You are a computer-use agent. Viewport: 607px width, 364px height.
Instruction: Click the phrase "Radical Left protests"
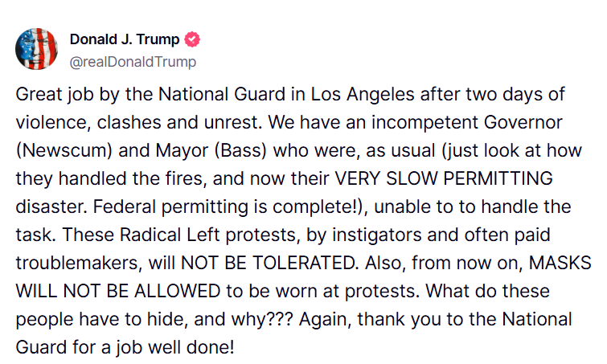(210, 235)
